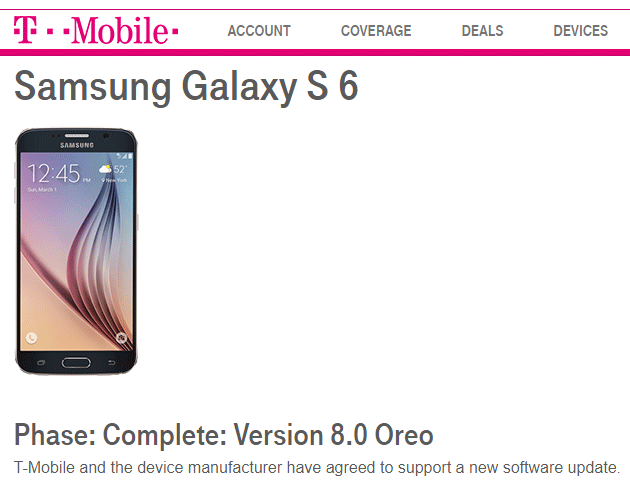
Task: Go to the DEVICES navigation item
Action: pos(581,31)
